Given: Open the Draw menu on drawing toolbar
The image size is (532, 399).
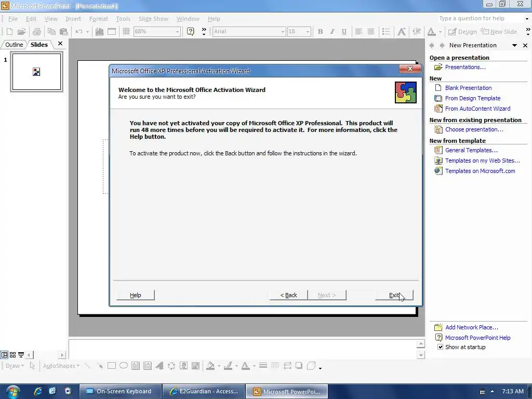Looking at the screenshot, I should point(15,366).
